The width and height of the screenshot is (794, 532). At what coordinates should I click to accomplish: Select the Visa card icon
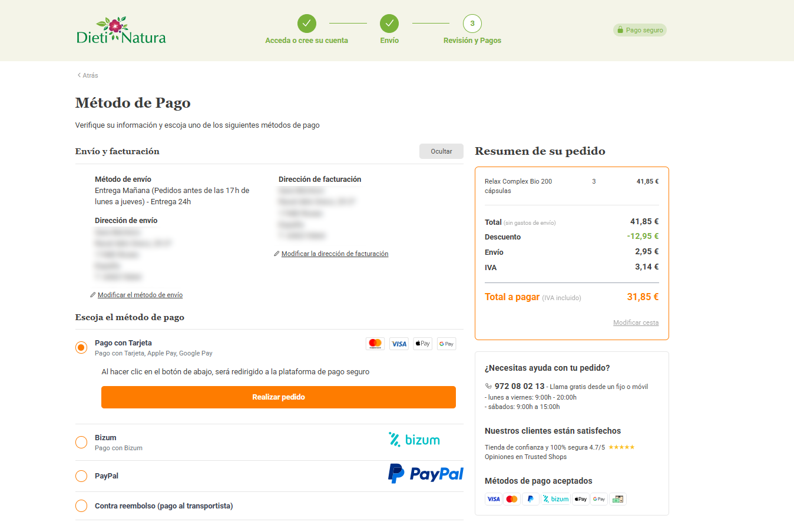coord(399,343)
